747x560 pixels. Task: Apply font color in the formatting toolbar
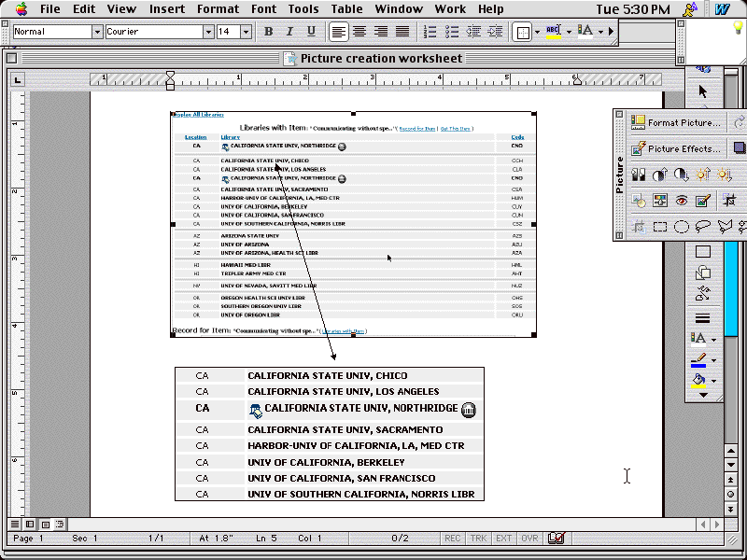(585, 32)
